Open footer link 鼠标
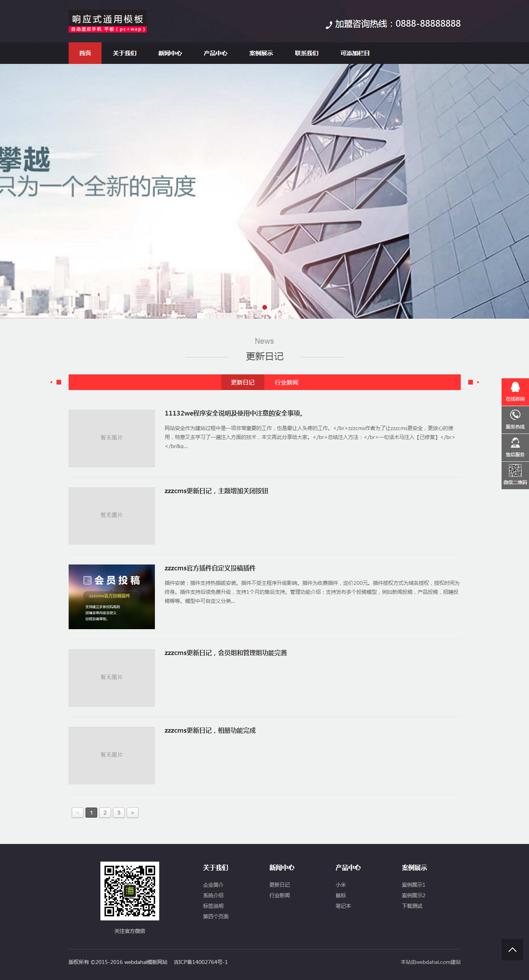Image resolution: width=529 pixels, height=980 pixels. [341, 895]
